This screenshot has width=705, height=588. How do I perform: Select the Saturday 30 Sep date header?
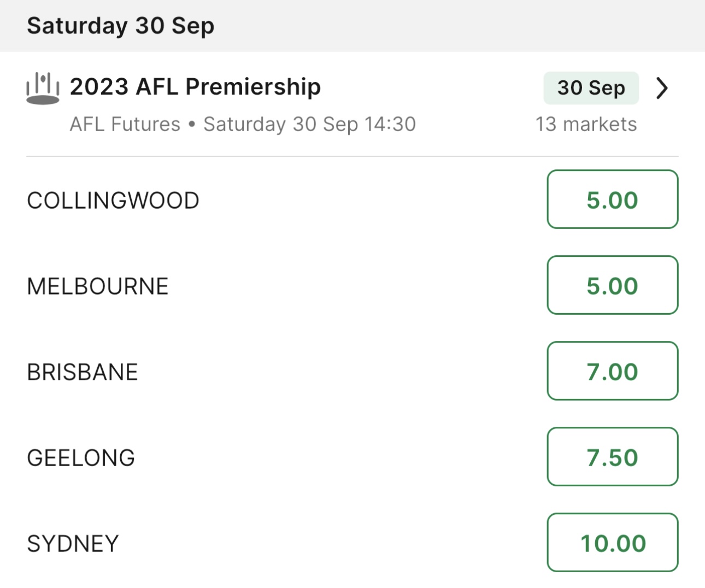click(x=120, y=26)
